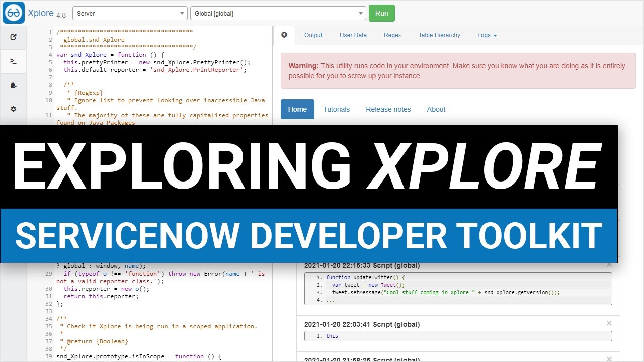The height and width of the screenshot is (362, 644).
Task: Click the green Run button
Action: point(382,13)
